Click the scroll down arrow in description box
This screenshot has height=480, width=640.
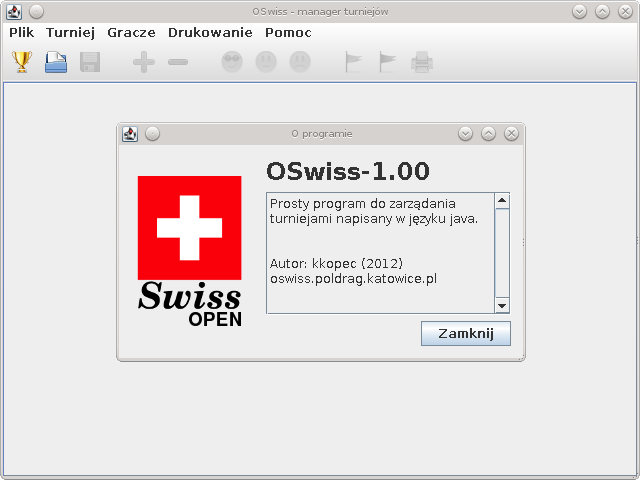click(x=502, y=306)
